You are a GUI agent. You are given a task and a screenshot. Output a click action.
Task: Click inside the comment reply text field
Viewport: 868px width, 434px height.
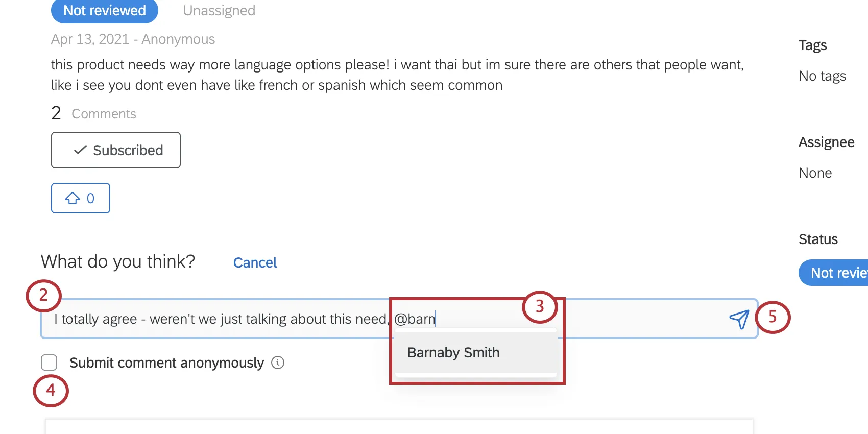(x=230, y=319)
